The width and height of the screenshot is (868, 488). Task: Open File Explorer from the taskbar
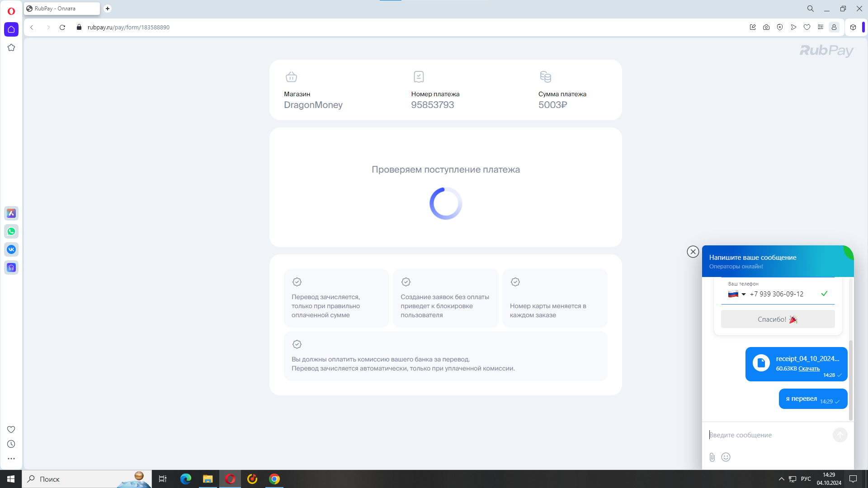[x=208, y=479]
